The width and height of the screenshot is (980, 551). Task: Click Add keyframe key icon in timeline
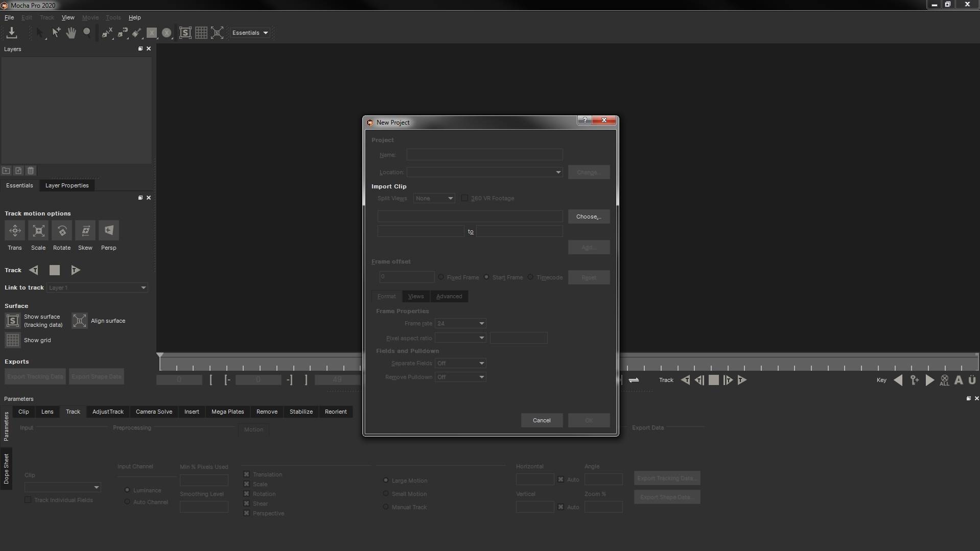click(x=915, y=380)
